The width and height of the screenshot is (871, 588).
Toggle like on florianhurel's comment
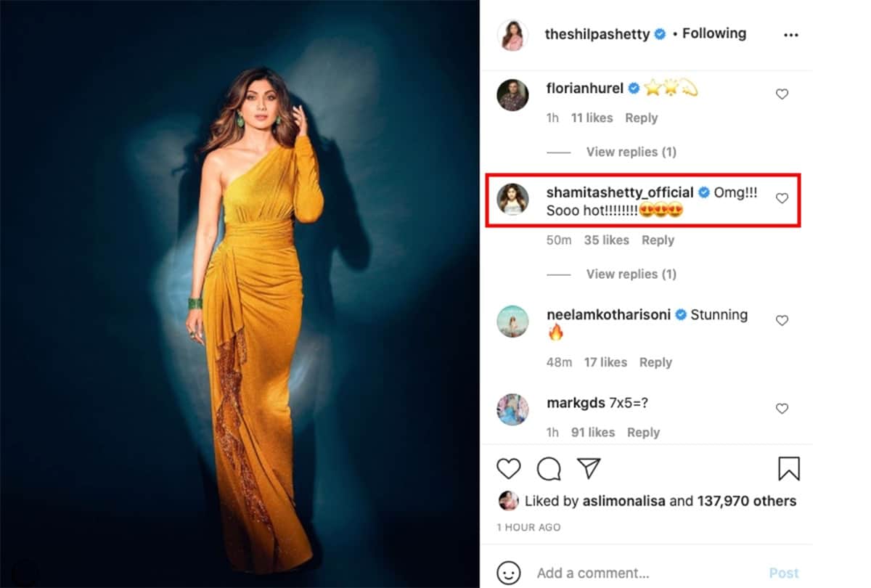coord(782,94)
